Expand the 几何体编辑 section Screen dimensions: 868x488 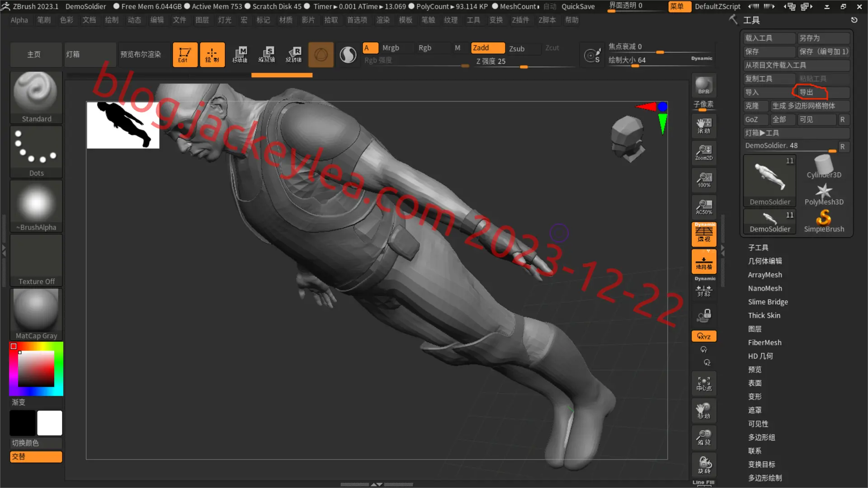[x=765, y=261]
